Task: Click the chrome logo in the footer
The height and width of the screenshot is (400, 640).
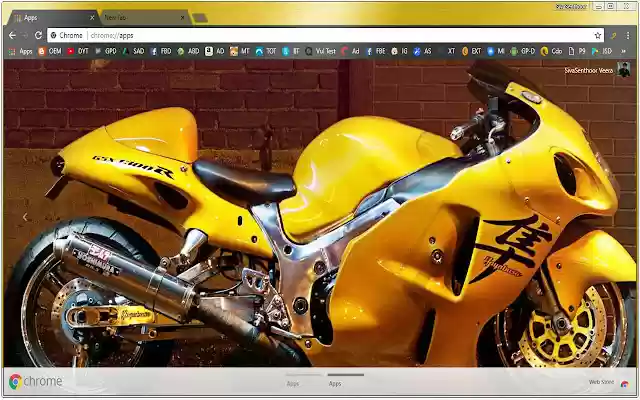Action: [x=36, y=381]
